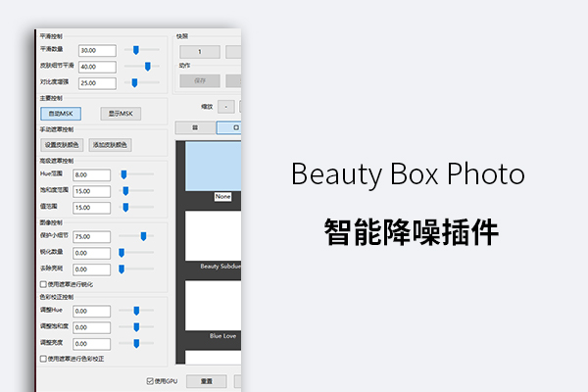Click the 保护小细节 field showing 75.00
Screen dimensions: 588x392
pos(92,237)
